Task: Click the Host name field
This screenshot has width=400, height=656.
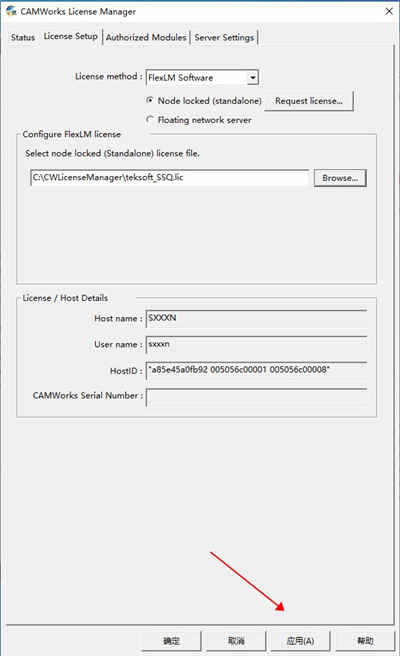Action: click(x=256, y=318)
